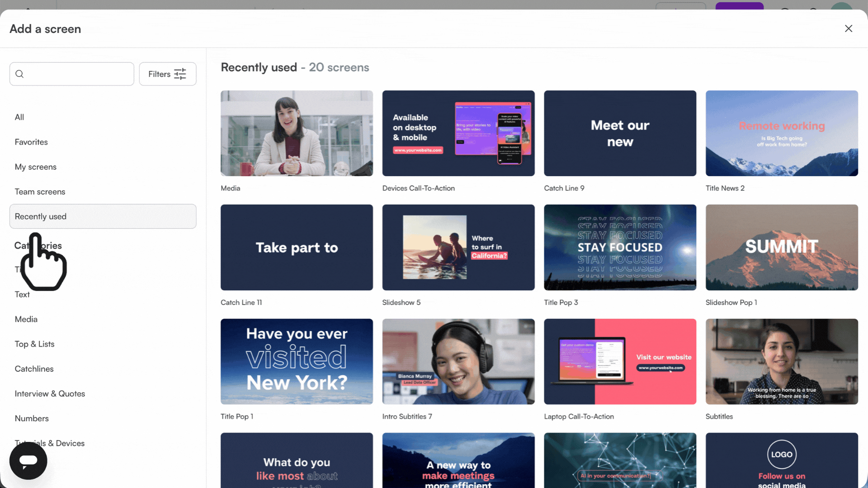Select the Media category
This screenshot has height=488, width=868.
[26, 319]
